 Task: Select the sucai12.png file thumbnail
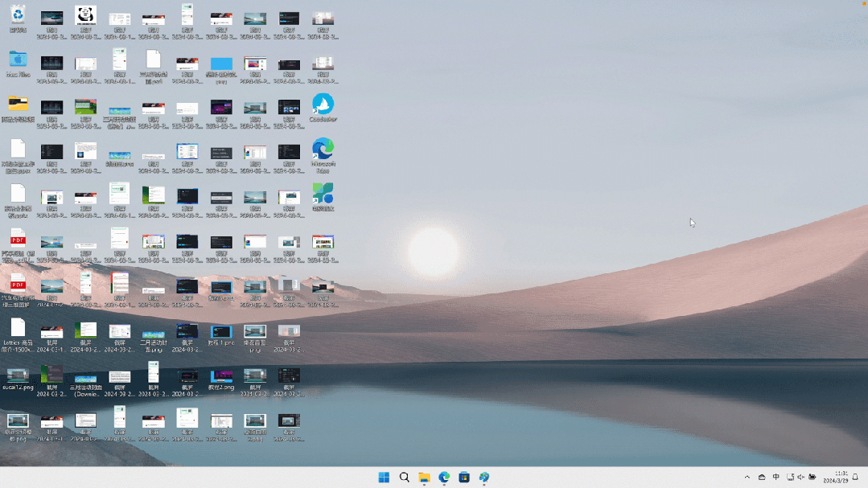click(18, 375)
